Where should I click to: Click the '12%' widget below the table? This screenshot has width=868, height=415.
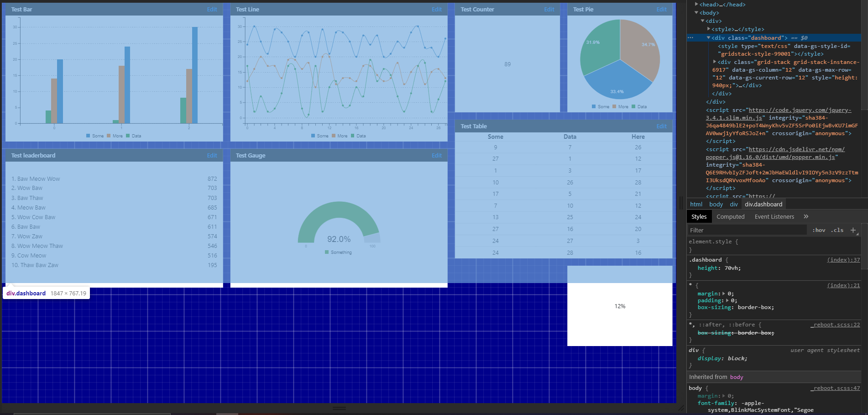click(620, 306)
